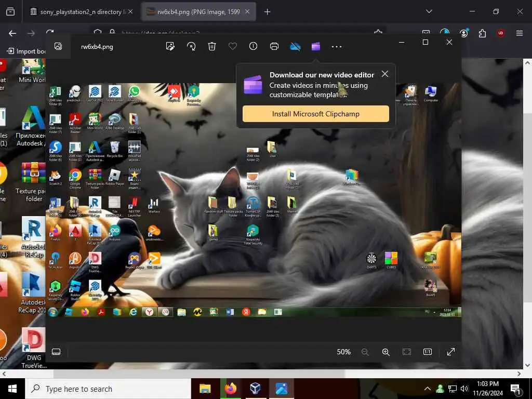532x399 pixels.
Task: Click the red uBlock Origin shield icon
Action: (x=500, y=33)
